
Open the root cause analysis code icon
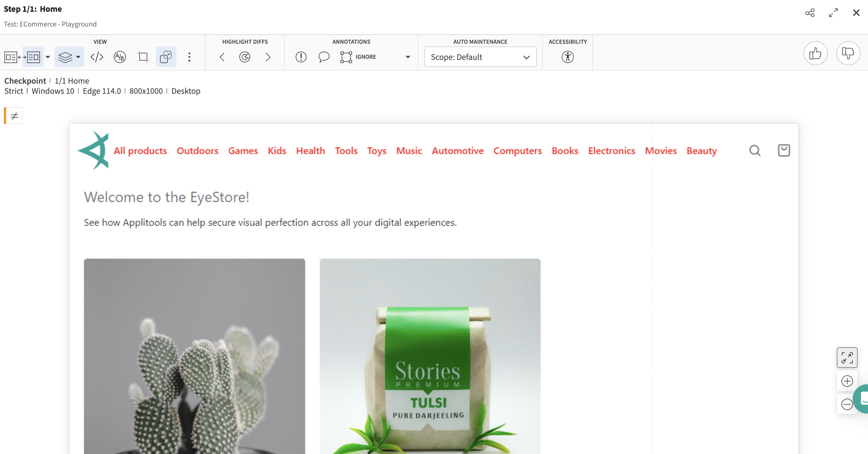point(97,57)
